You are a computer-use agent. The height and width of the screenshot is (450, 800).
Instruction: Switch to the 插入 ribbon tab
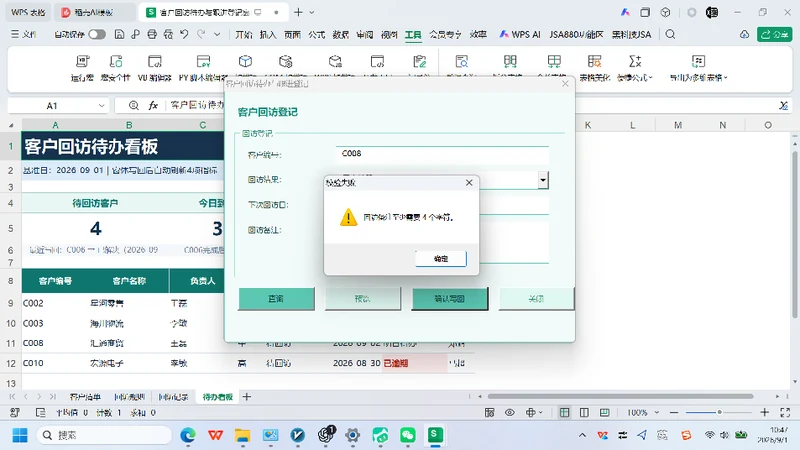click(268, 34)
